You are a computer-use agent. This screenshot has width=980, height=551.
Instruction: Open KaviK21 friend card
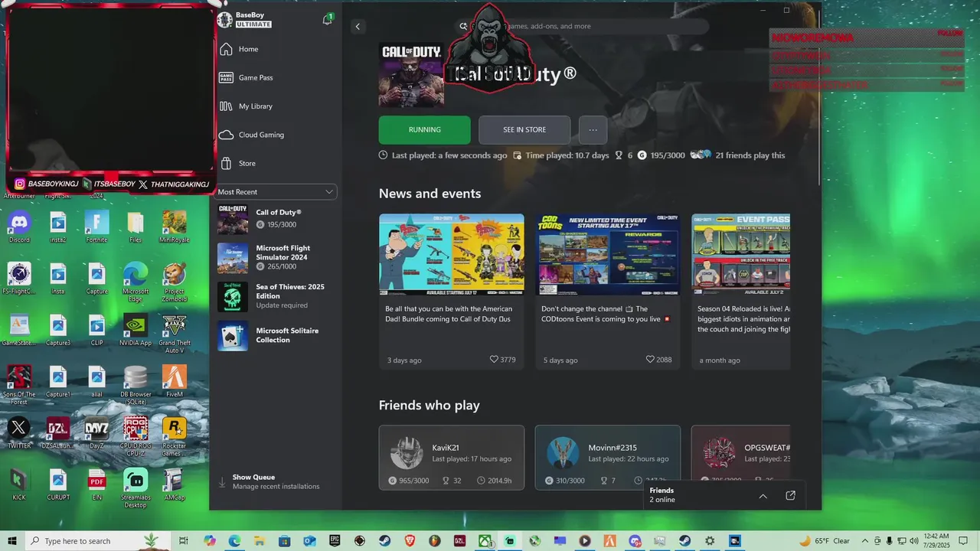pyautogui.click(x=452, y=458)
